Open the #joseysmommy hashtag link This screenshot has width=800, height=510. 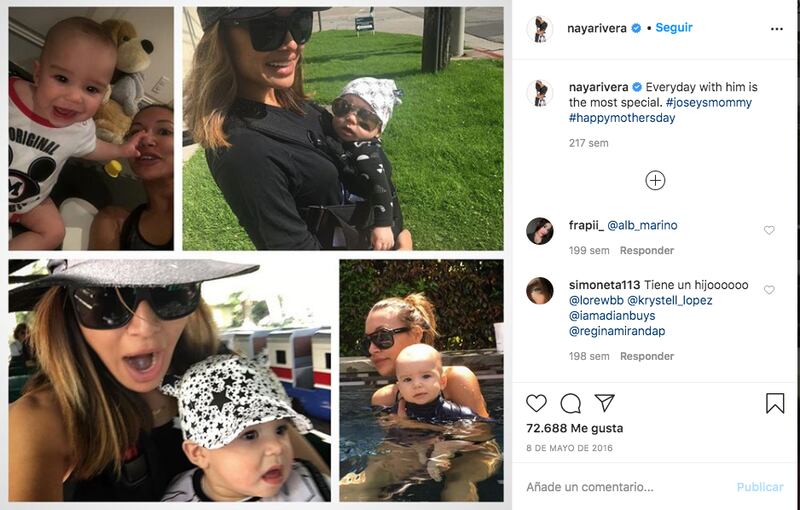pos(709,103)
